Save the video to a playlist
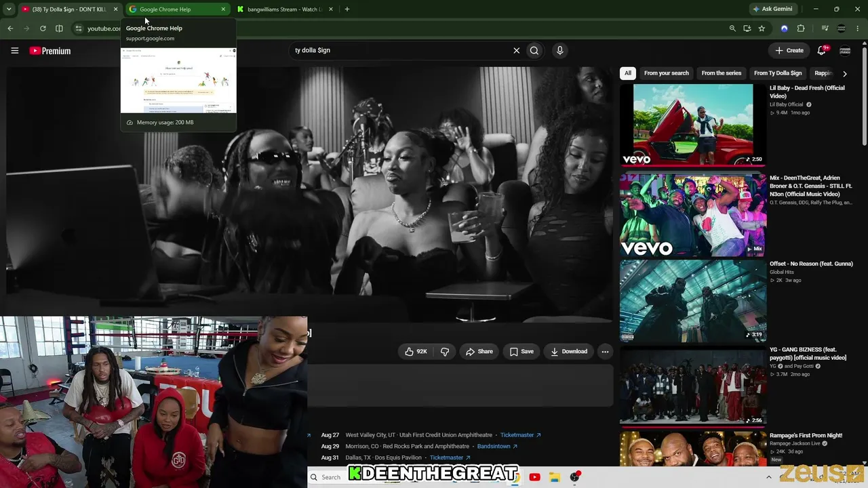The image size is (868, 488). click(521, 351)
